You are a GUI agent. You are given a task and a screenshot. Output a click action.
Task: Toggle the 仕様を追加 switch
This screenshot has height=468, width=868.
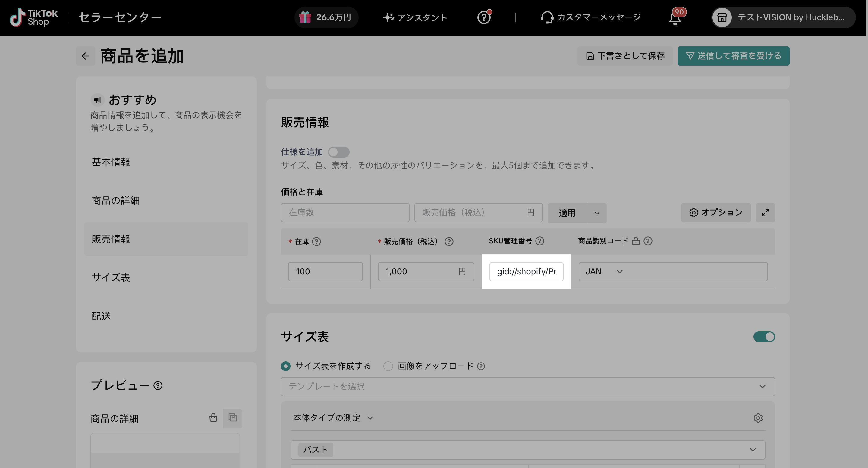pyautogui.click(x=339, y=152)
